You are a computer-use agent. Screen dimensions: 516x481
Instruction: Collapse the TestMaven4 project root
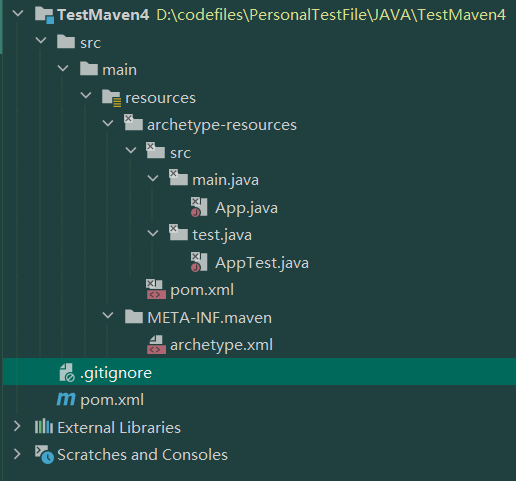tap(18, 14)
